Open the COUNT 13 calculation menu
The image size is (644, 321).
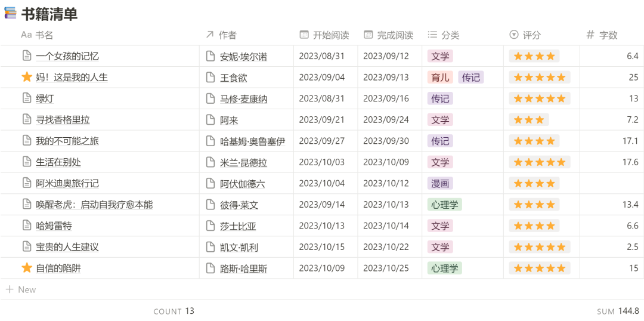click(x=174, y=311)
